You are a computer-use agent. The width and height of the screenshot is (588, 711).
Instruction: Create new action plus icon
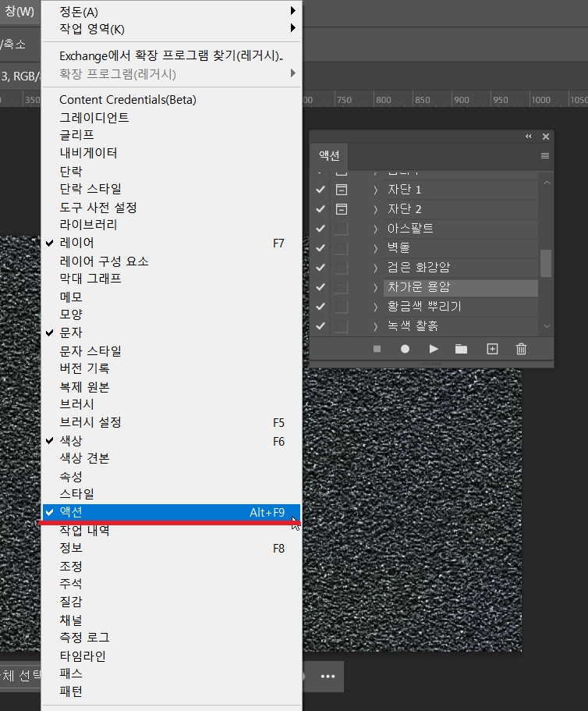click(492, 349)
